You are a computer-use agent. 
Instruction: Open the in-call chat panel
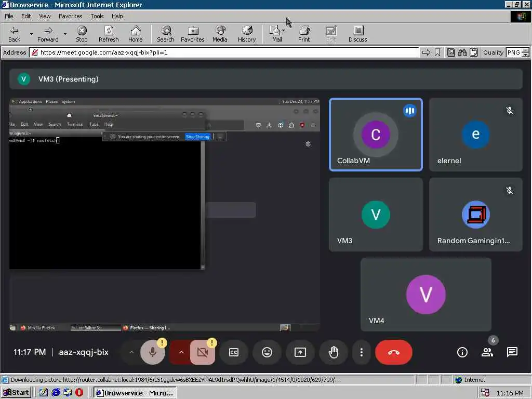click(512, 352)
